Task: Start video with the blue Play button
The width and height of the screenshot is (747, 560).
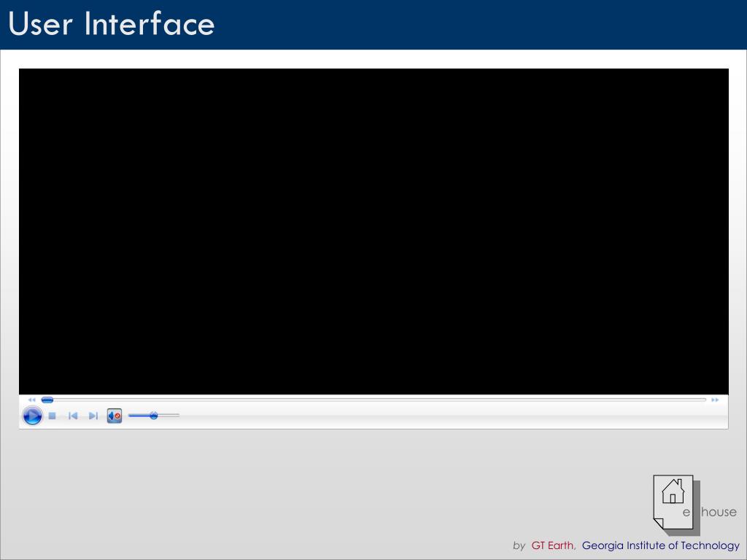Action: click(x=32, y=416)
